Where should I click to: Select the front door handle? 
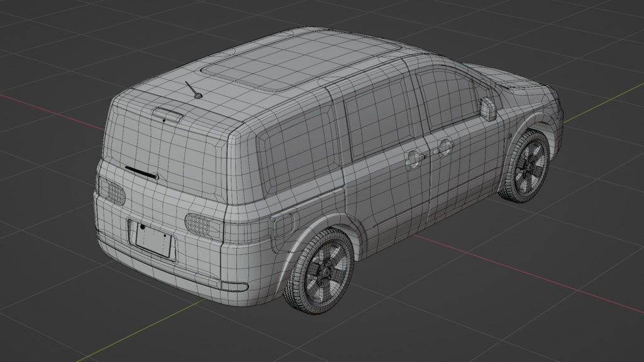(443, 147)
